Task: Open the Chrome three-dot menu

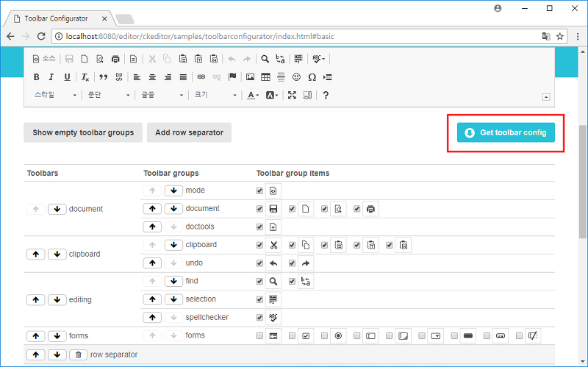Action: (578, 36)
